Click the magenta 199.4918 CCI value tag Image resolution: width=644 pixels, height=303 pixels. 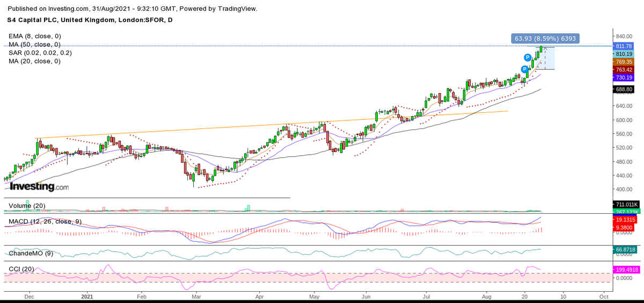point(625,270)
